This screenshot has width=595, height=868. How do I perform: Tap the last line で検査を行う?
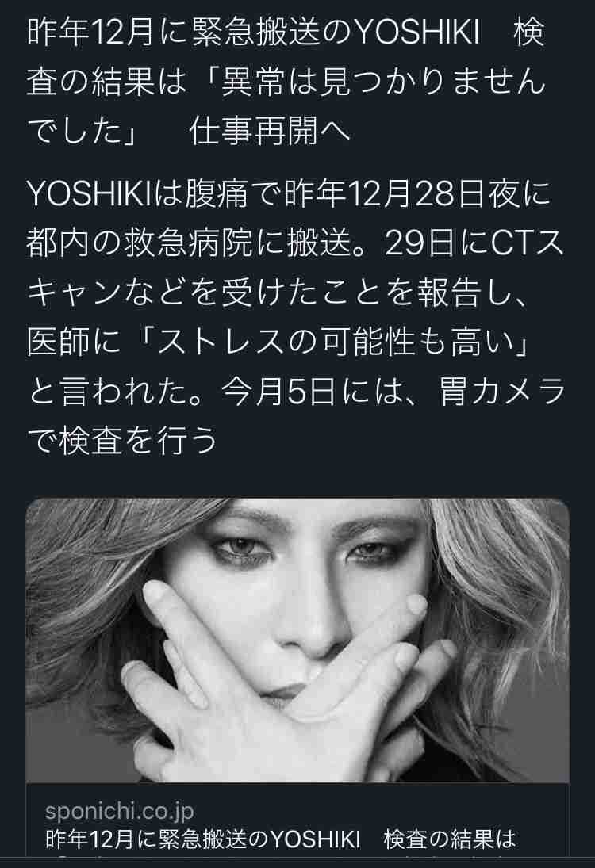122,442
